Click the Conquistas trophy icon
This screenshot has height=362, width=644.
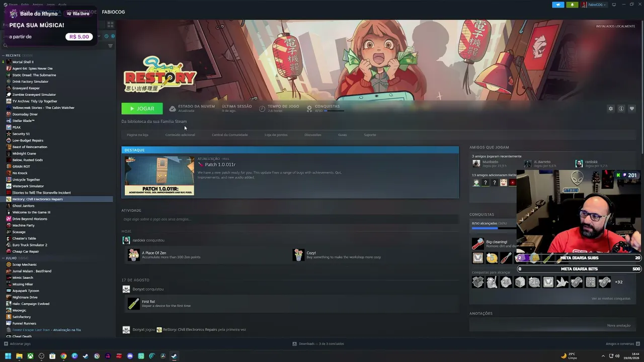pos(309,109)
